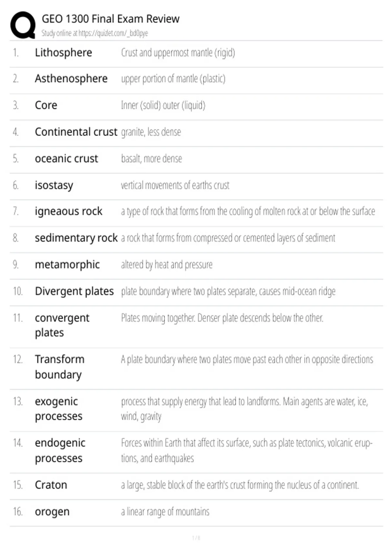This screenshot has height=556, width=392.
Task: Select the metamorphic term
Action: 67,265
